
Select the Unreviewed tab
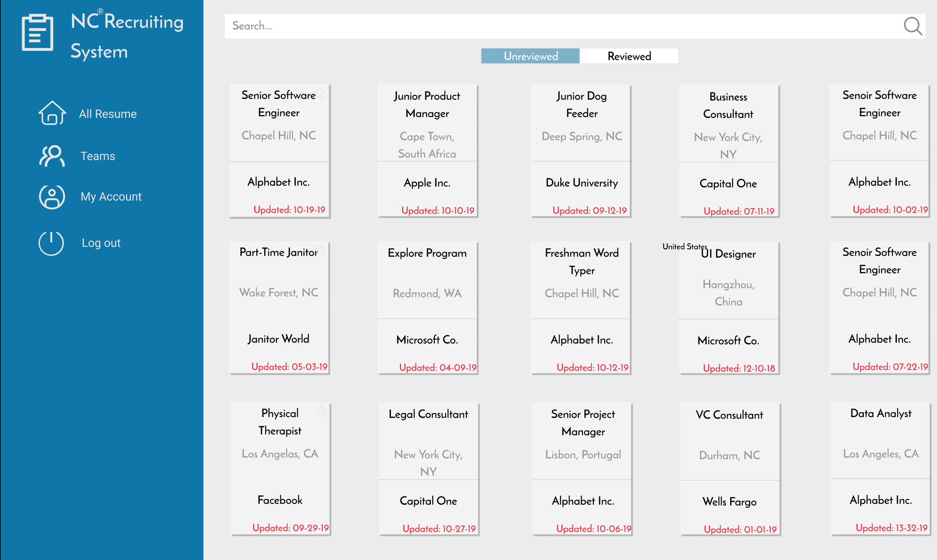(530, 56)
